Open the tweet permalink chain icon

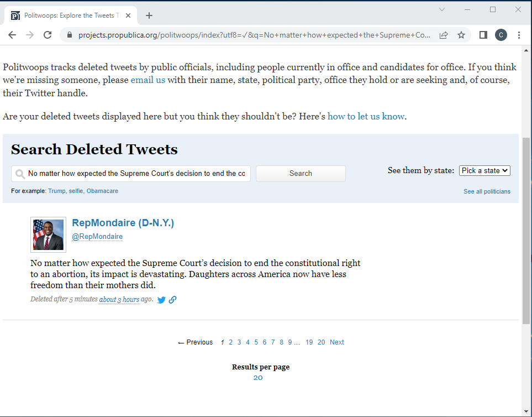pos(173,300)
